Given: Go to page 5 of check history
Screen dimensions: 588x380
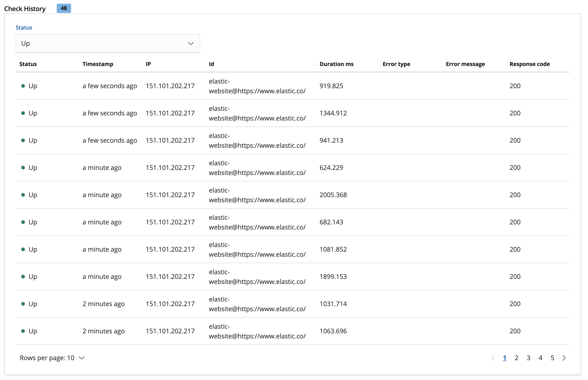Looking at the screenshot, I should pos(552,358).
